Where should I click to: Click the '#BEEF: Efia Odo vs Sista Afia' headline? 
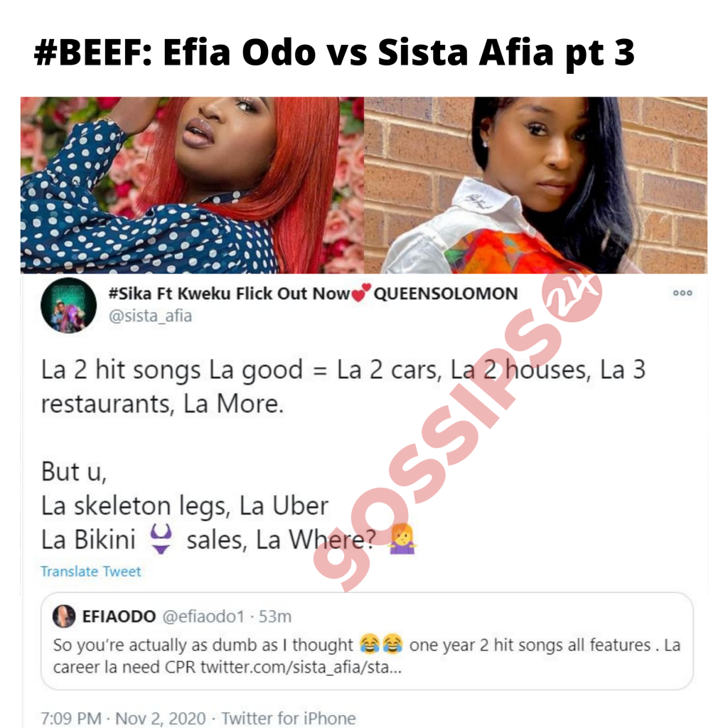pyautogui.click(x=334, y=52)
